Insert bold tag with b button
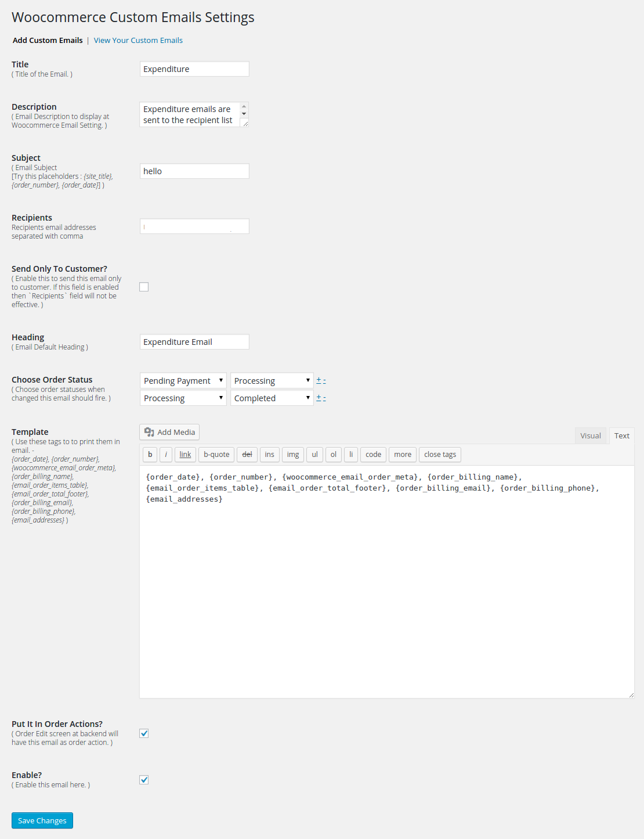 click(150, 455)
